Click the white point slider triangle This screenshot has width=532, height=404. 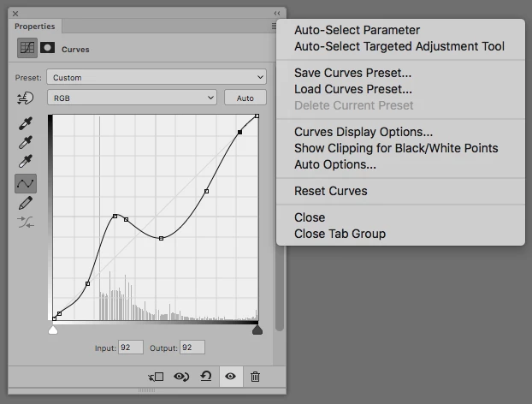coord(53,330)
